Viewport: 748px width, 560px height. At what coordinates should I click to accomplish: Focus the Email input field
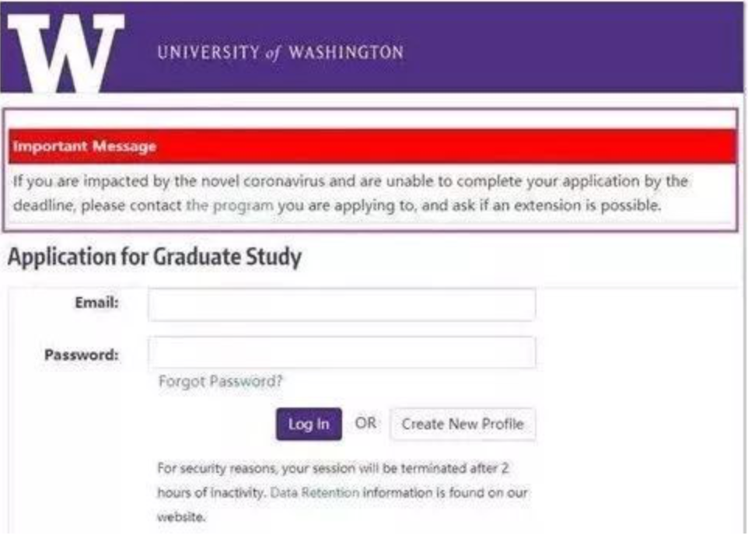pos(341,305)
